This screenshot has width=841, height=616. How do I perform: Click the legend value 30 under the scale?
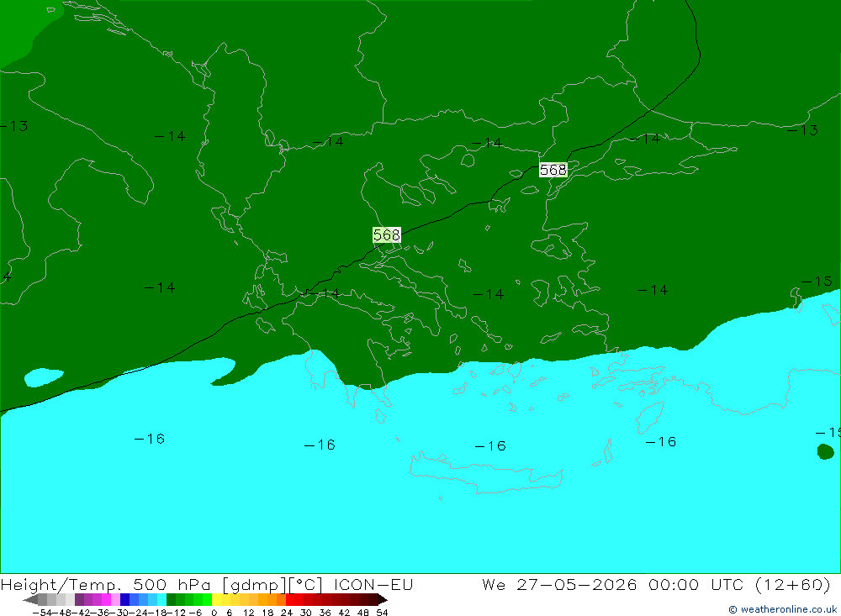tap(306, 613)
